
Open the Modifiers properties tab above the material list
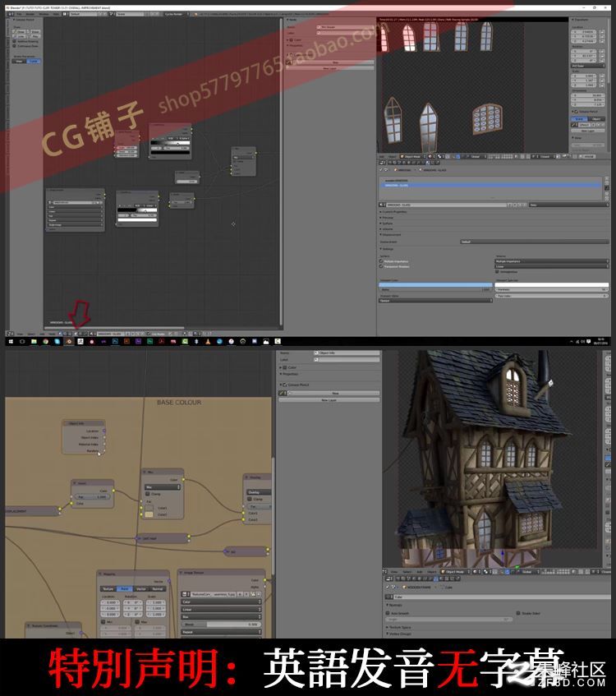tap(418, 163)
